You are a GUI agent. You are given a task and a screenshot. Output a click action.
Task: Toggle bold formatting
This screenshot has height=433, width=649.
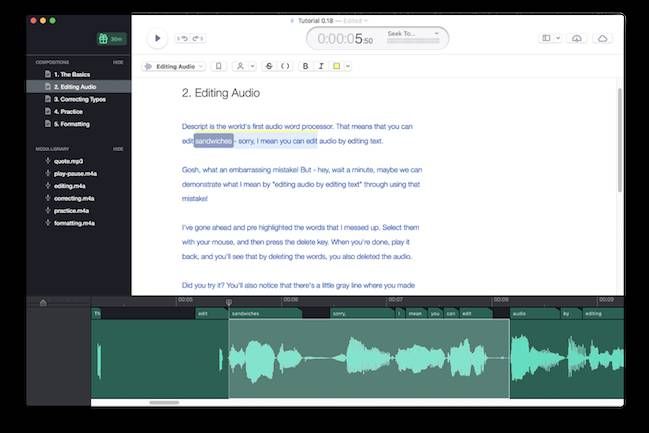[305, 66]
